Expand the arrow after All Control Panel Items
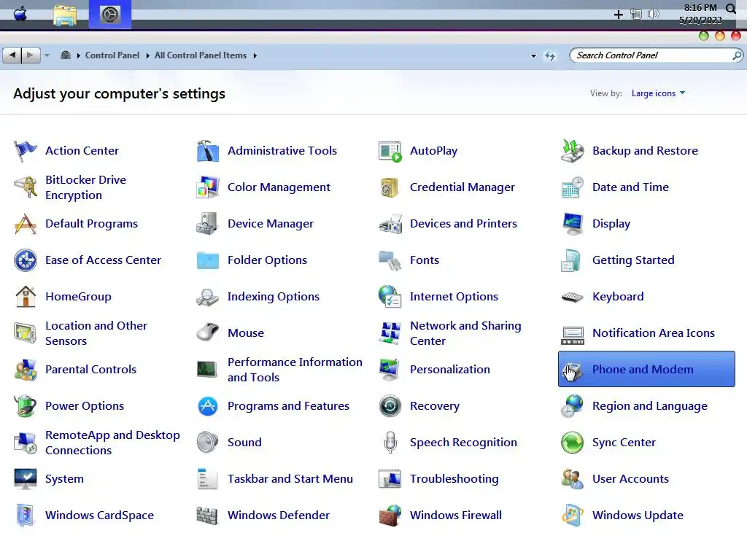This screenshot has width=747, height=560. click(255, 55)
